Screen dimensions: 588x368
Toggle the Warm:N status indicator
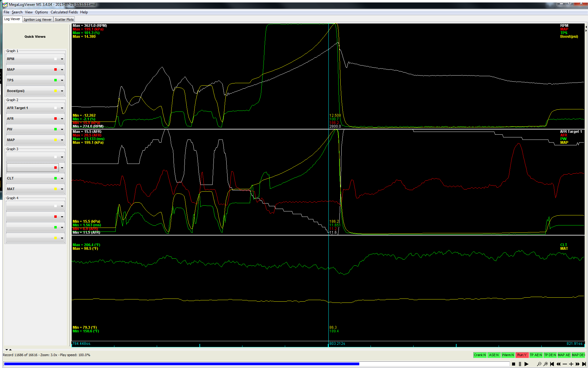[x=508, y=355]
